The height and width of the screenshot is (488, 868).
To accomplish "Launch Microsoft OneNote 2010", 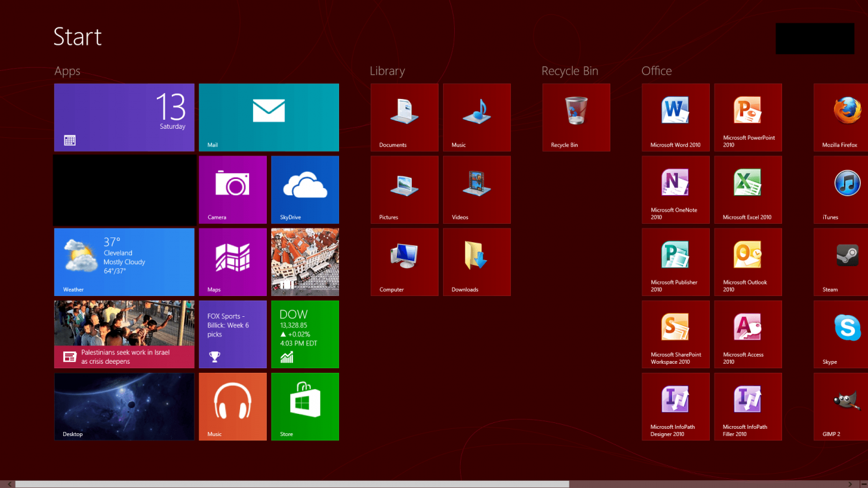I will pyautogui.click(x=675, y=189).
